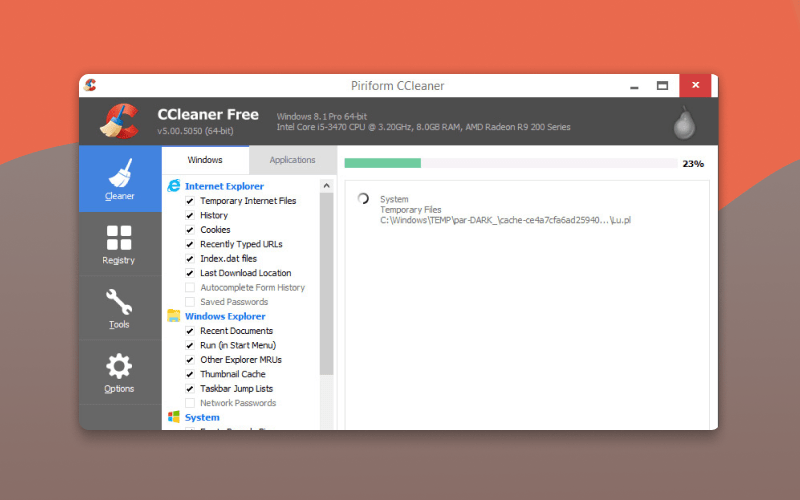Select the System group heading
The image size is (800, 500).
(202, 417)
